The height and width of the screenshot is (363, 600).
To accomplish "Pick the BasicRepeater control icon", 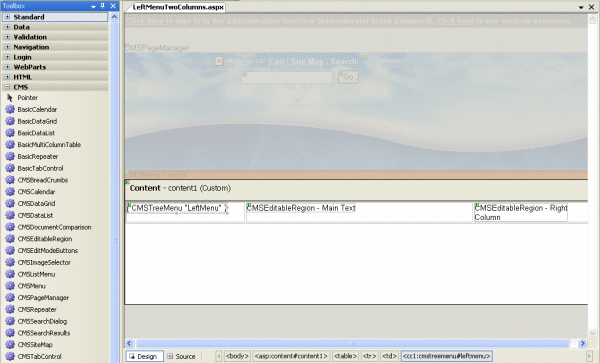I will click(10, 156).
